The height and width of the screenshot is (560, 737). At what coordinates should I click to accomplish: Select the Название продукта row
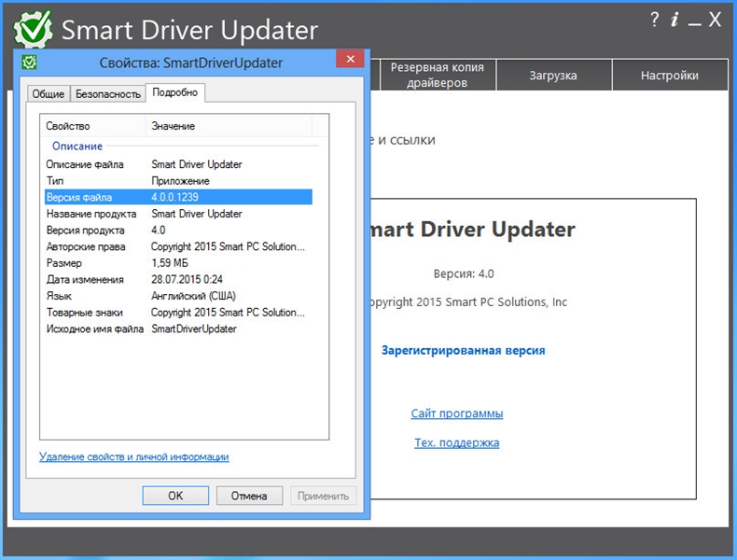click(x=178, y=214)
